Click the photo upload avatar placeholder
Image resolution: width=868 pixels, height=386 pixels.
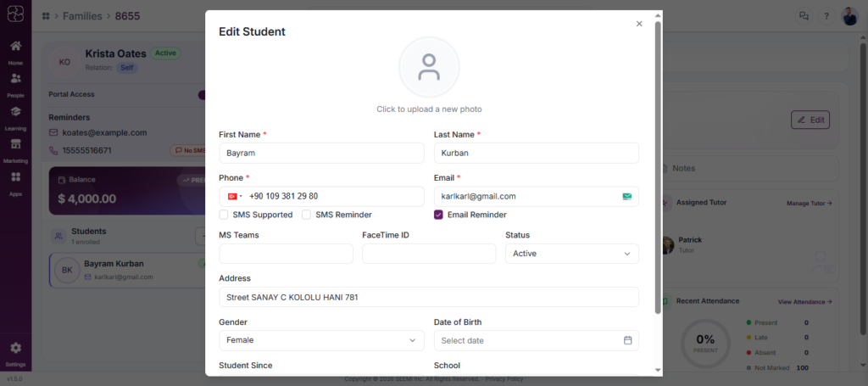tap(429, 67)
